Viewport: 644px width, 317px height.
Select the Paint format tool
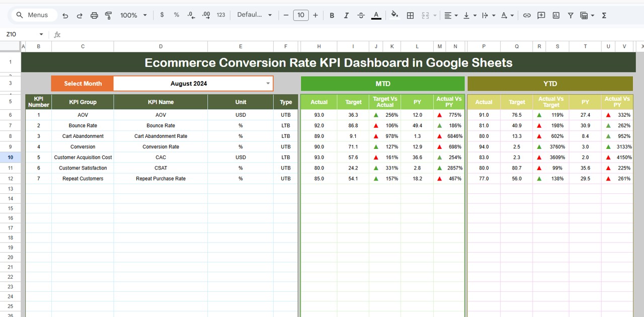pyautogui.click(x=108, y=16)
